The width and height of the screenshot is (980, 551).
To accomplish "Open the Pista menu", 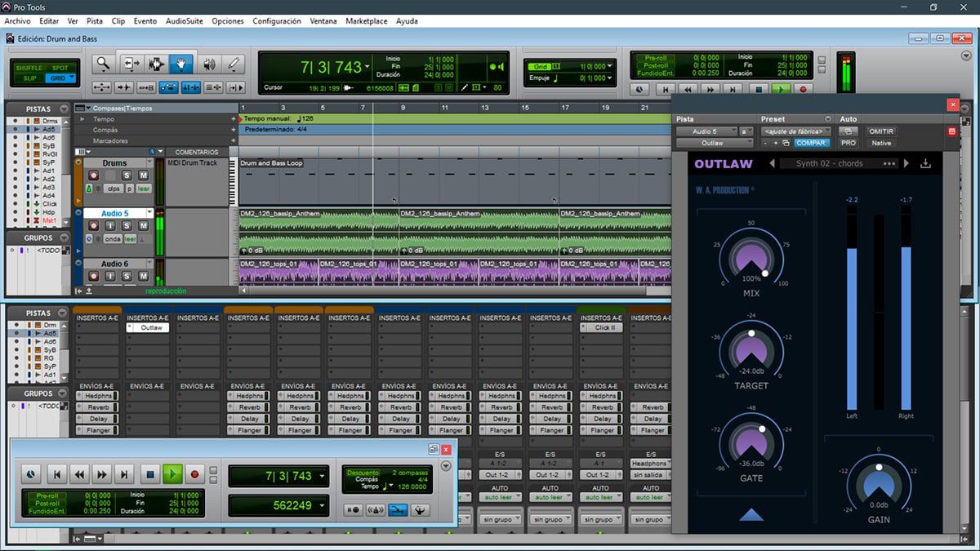I will [95, 21].
